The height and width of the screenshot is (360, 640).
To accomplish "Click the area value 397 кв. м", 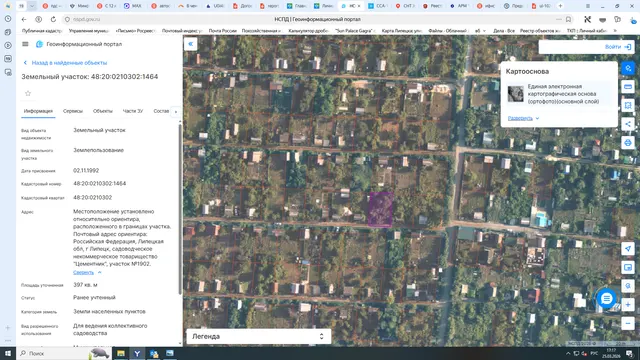I will [85, 285].
